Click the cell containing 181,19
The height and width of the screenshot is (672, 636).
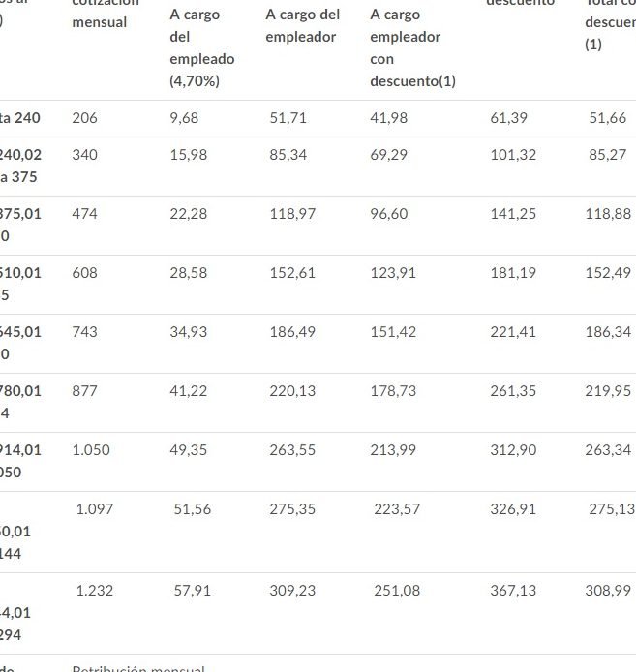click(513, 273)
